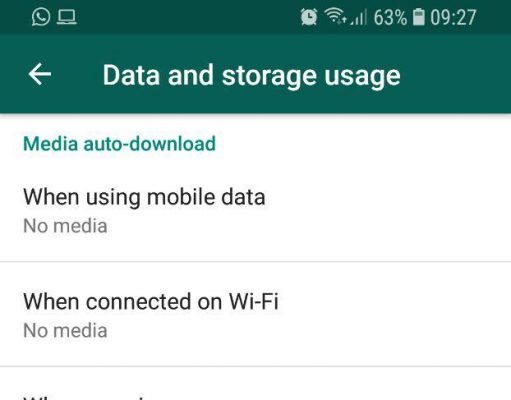Tap the Wi-Fi signal status icon
511x400 pixels.
[335, 16]
